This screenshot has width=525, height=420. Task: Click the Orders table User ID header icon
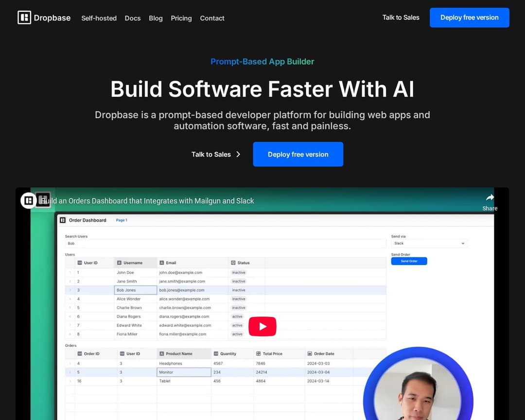122,354
